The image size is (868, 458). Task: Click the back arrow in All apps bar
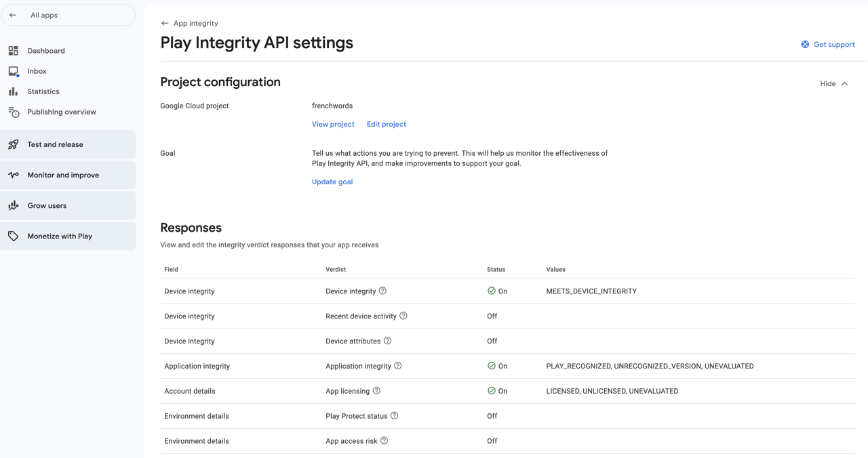pos(12,14)
